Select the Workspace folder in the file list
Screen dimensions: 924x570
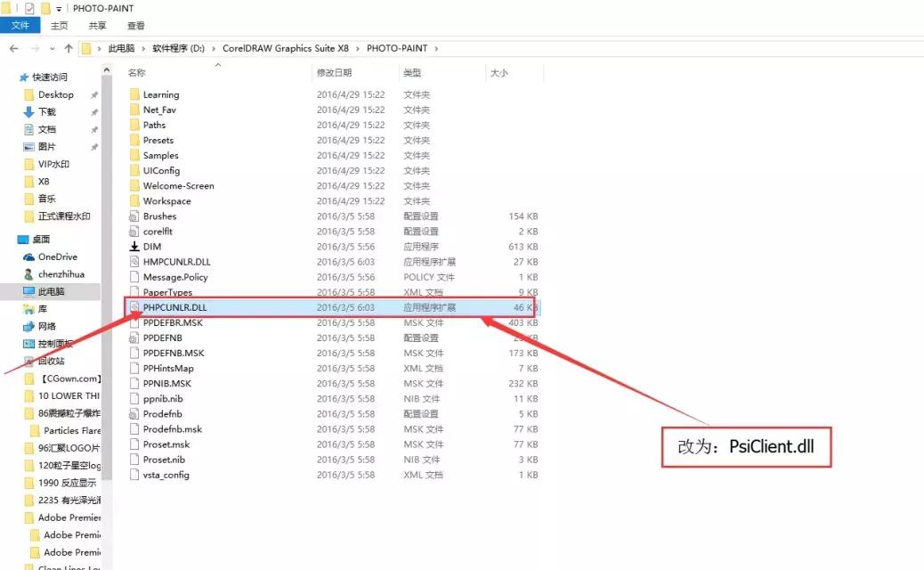(168, 200)
